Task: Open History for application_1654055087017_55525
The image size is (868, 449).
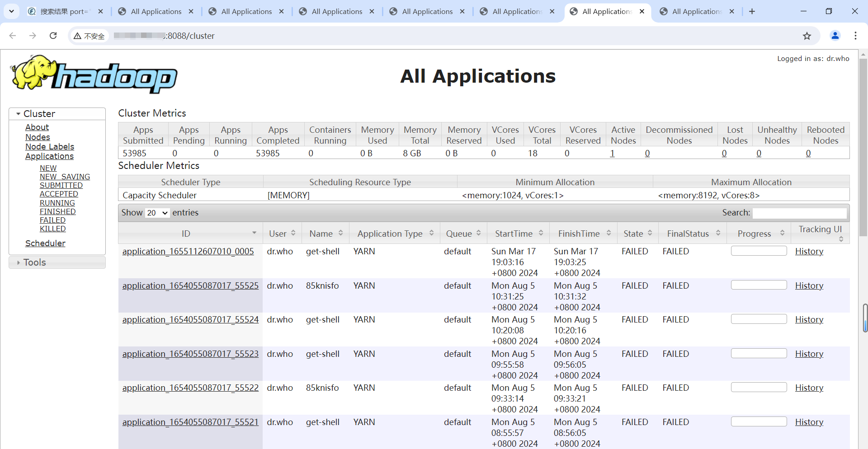Action: tap(809, 285)
